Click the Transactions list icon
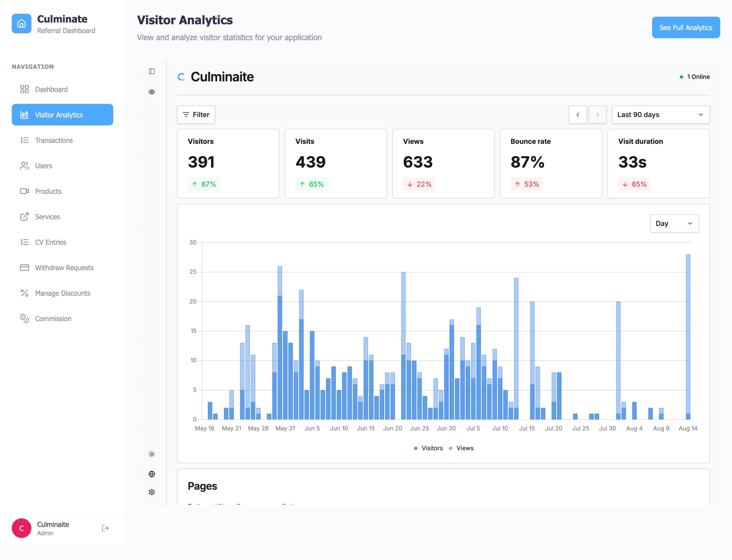732x560 pixels. (x=24, y=140)
